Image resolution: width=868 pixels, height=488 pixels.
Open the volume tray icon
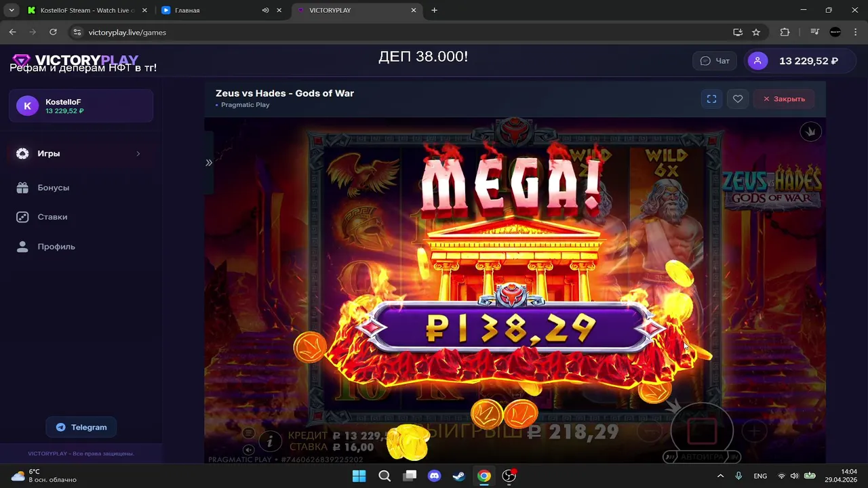coord(794,476)
